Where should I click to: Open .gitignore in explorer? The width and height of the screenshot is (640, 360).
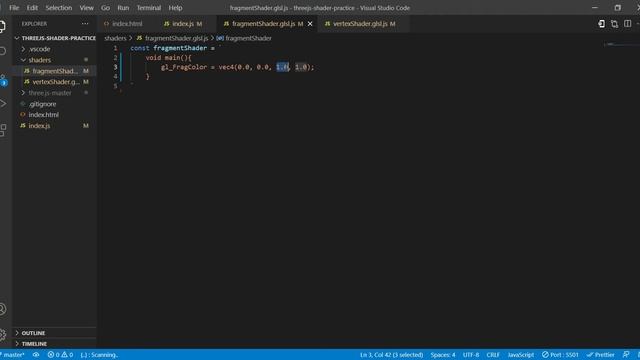point(55,104)
